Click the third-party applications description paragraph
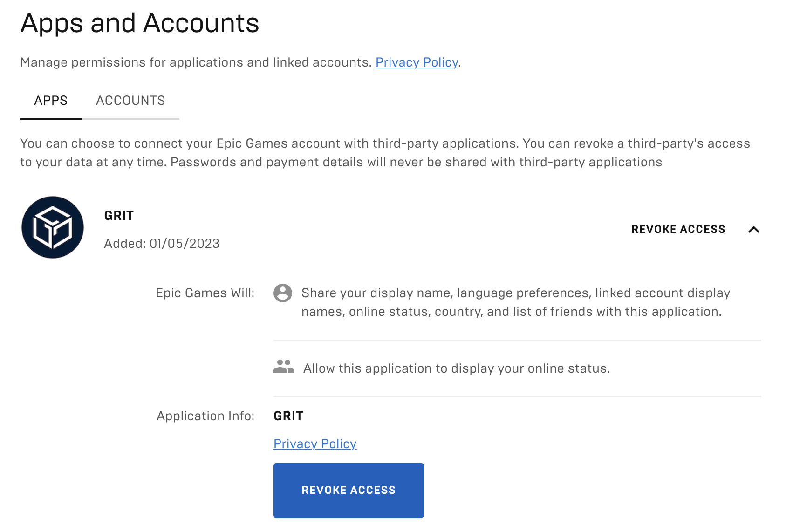 coord(385,153)
